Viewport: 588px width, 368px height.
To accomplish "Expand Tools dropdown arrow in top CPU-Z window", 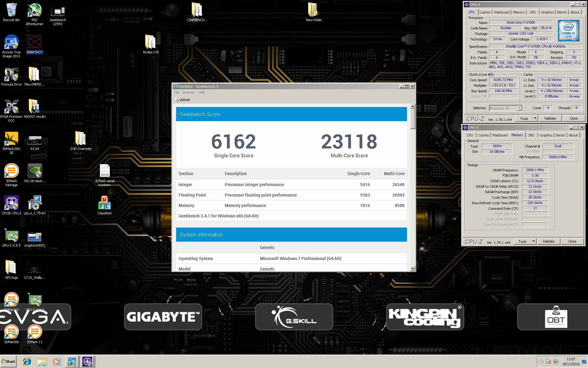I will [535, 118].
